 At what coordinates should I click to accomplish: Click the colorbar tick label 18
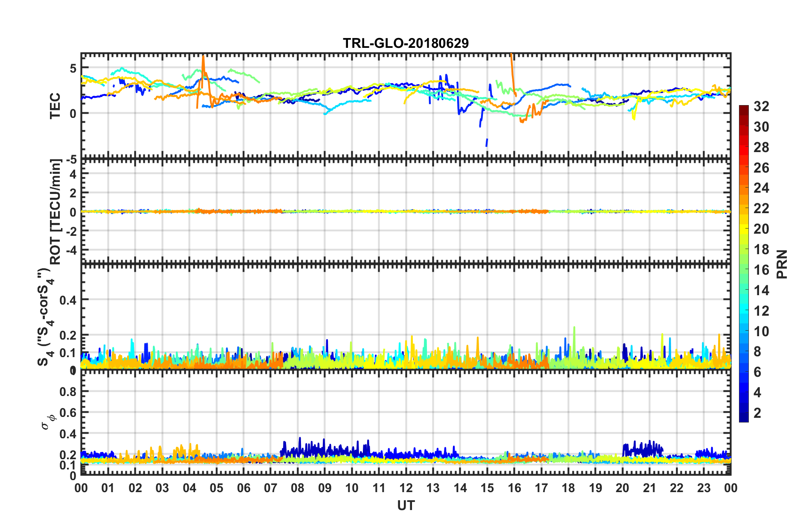(761, 249)
